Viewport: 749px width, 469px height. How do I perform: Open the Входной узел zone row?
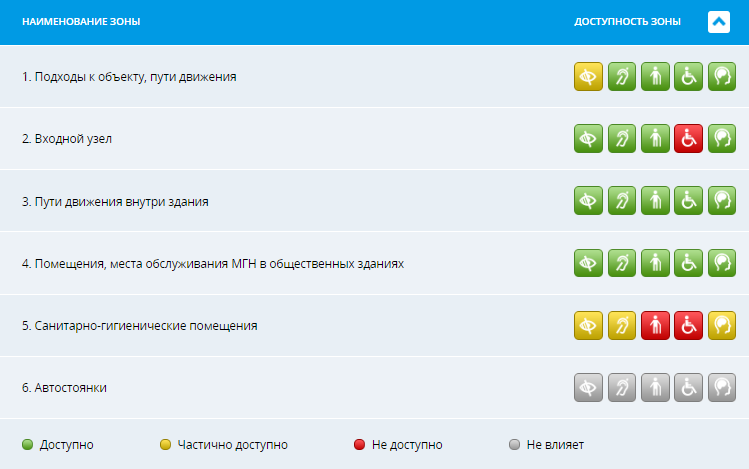click(x=374, y=139)
